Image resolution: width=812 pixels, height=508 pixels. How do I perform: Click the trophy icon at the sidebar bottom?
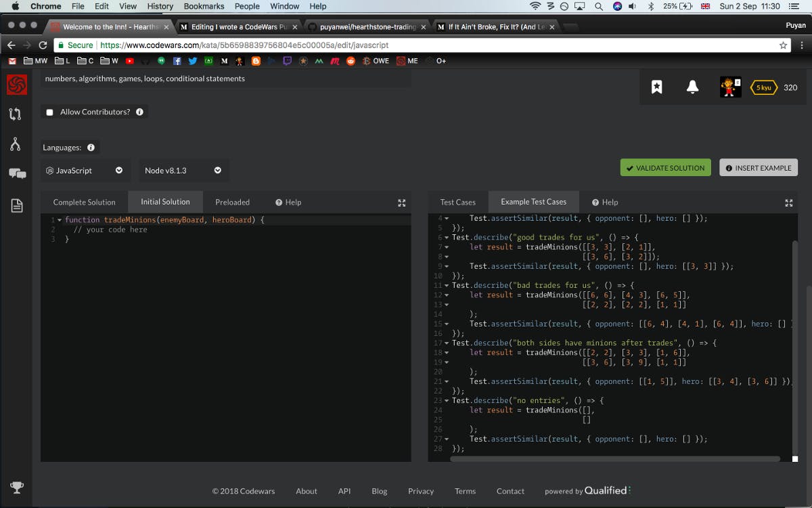pos(17,486)
